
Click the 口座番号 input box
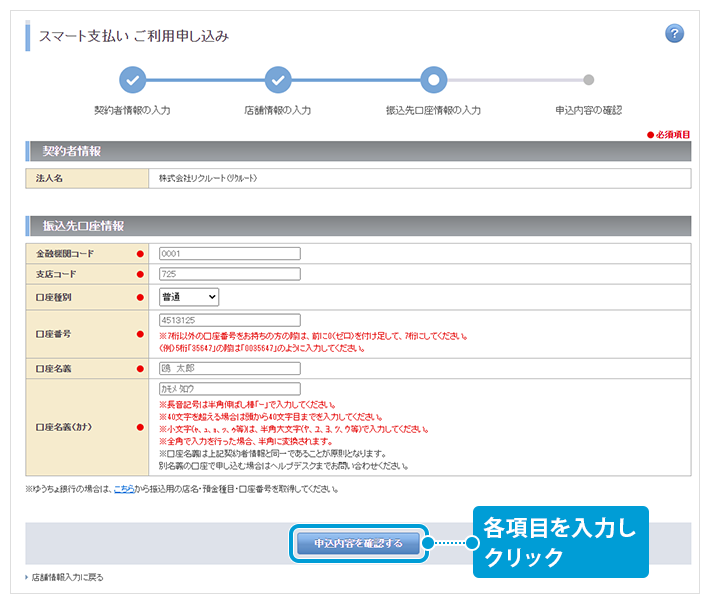229,320
